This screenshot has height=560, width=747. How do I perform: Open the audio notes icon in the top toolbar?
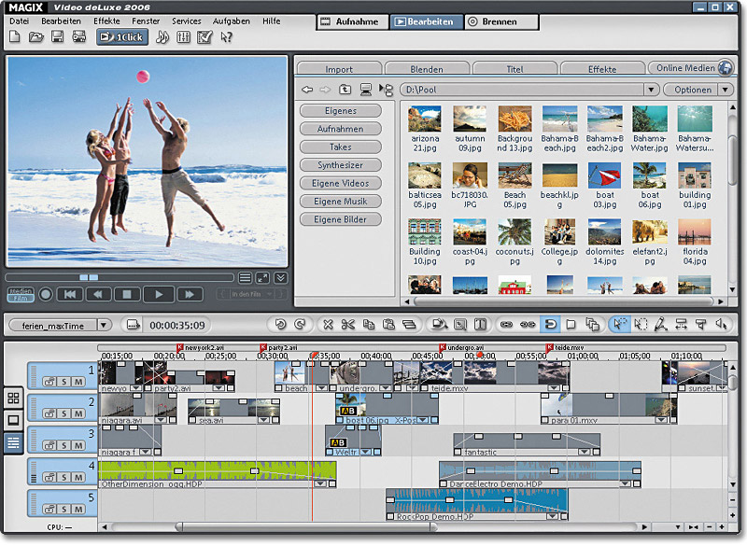click(x=162, y=36)
